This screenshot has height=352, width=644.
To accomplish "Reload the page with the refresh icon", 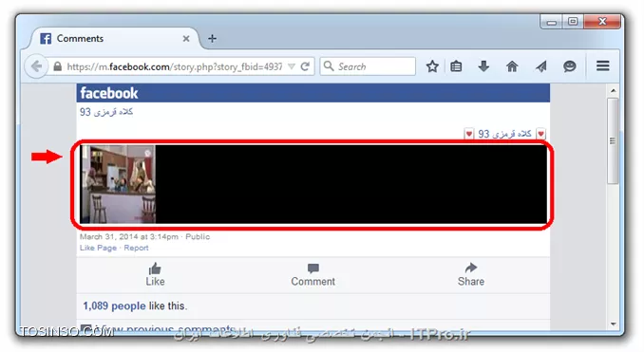I will click(305, 66).
